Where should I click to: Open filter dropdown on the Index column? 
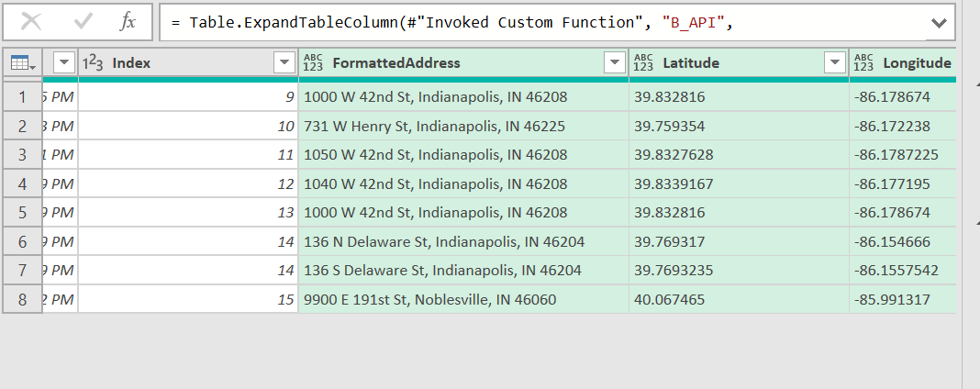[284, 62]
